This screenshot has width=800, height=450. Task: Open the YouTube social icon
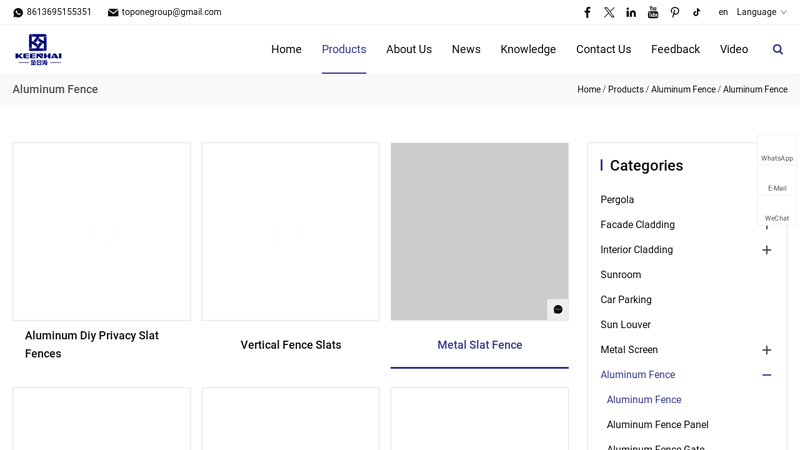coord(653,12)
